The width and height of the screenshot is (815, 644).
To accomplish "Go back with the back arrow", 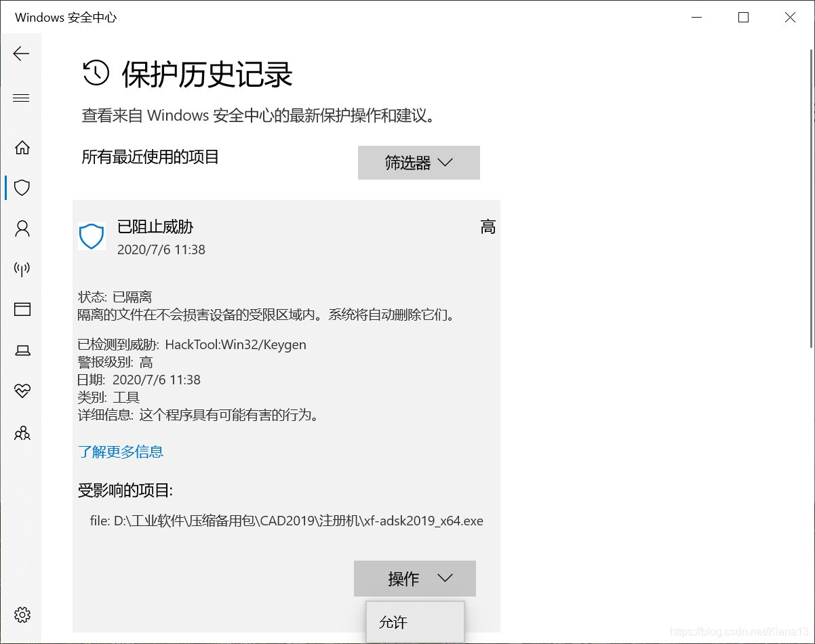I will pyautogui.click(x=22, y=54).
